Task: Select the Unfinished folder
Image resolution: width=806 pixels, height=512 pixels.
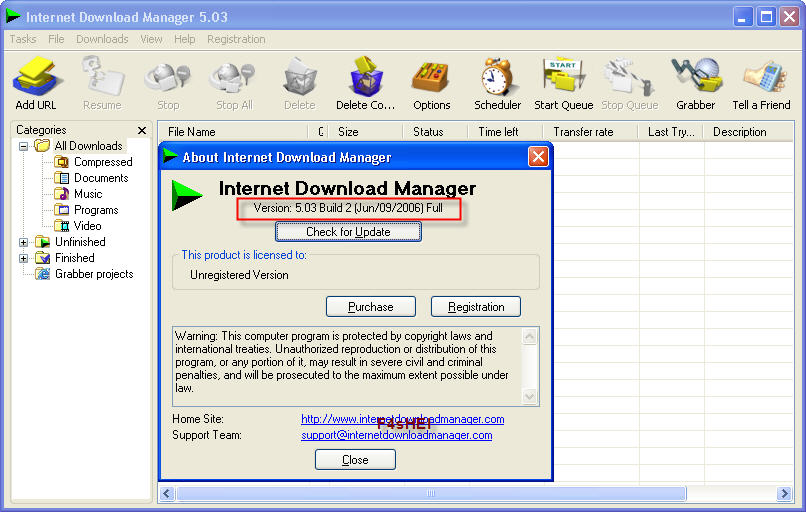Action: [70, 242]
